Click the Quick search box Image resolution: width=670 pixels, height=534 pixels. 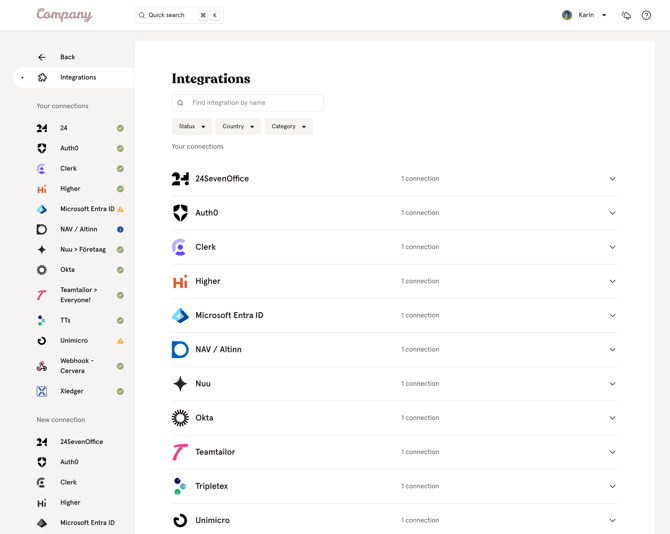(x=179, y=15)
